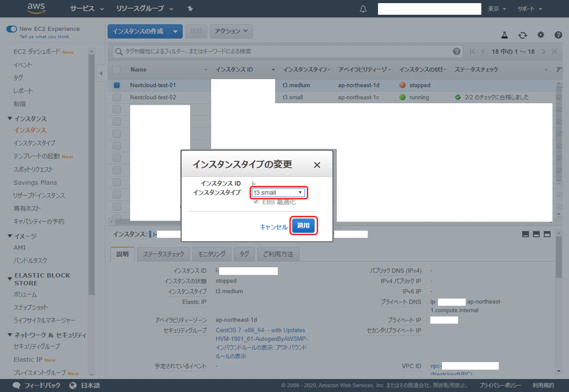The image size is (569, 392).
Task: Toggle the New EC2 Experience switch
Action: tap(12, 29)
